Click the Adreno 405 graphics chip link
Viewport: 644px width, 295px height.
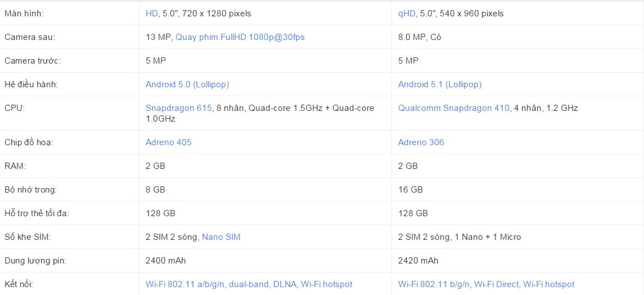(x=168, y=142)
